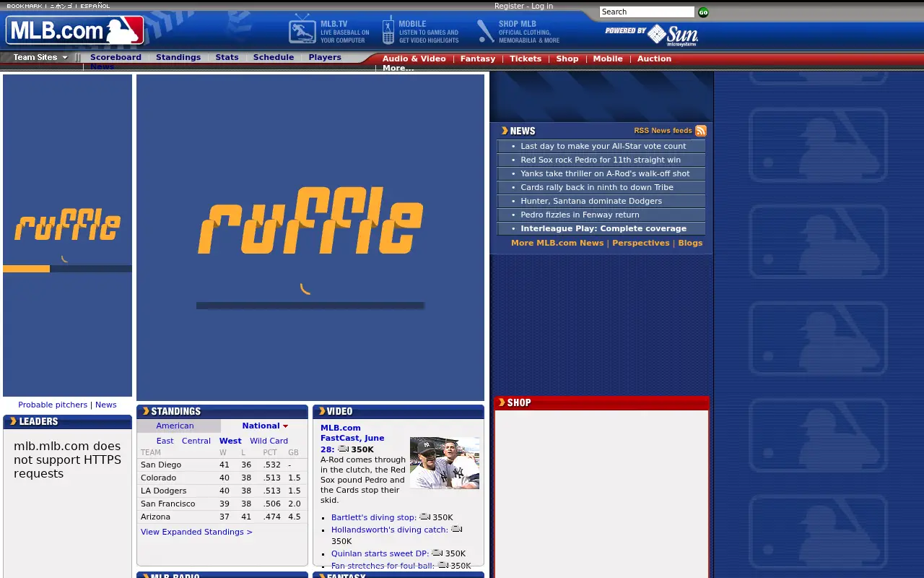
Task: Open Red Sox rock Pedro headline
Action: click(x=601, y=160)
